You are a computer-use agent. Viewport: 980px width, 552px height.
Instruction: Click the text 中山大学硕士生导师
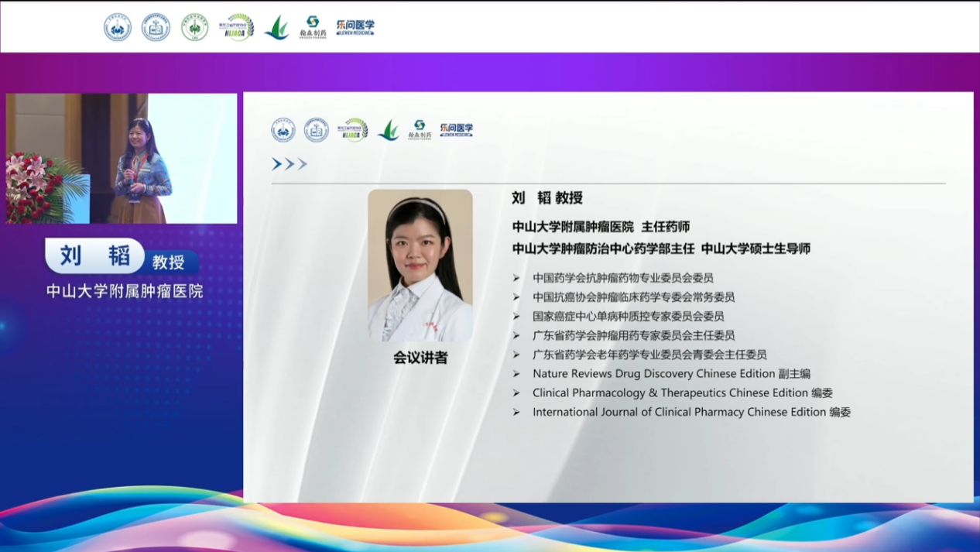click(x=756, y=249)
